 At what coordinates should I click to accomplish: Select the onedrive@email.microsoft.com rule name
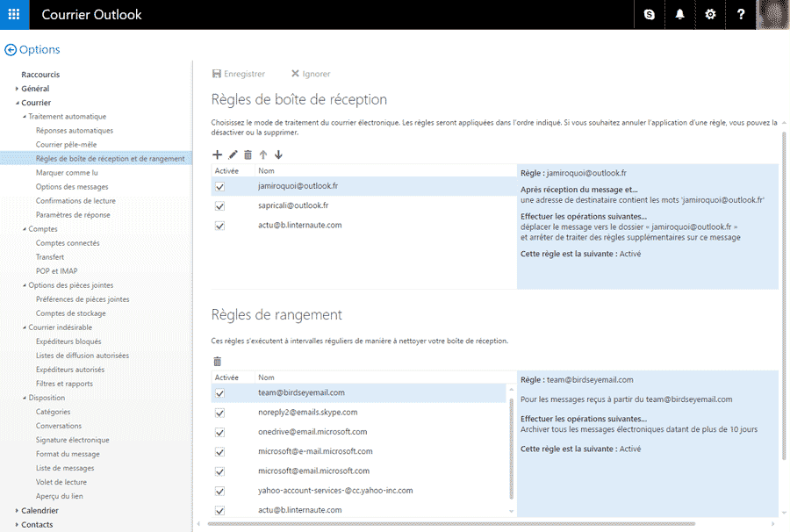coord(312,432)
